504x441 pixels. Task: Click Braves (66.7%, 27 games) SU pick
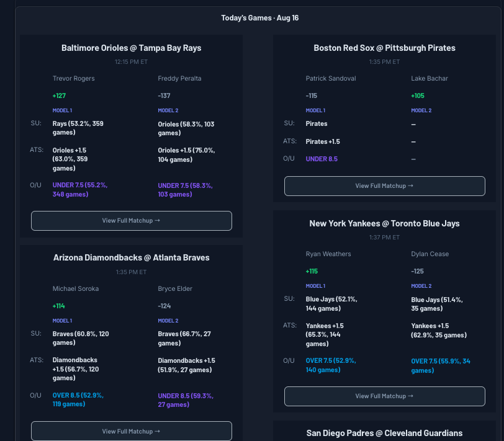pyautogui.click(x=184, y=339)
